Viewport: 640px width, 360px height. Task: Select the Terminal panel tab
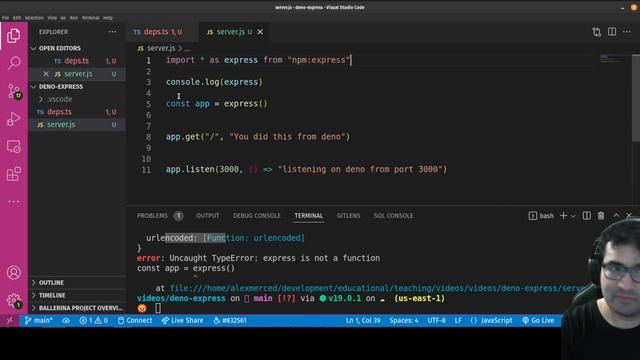[x=309, y=216]
